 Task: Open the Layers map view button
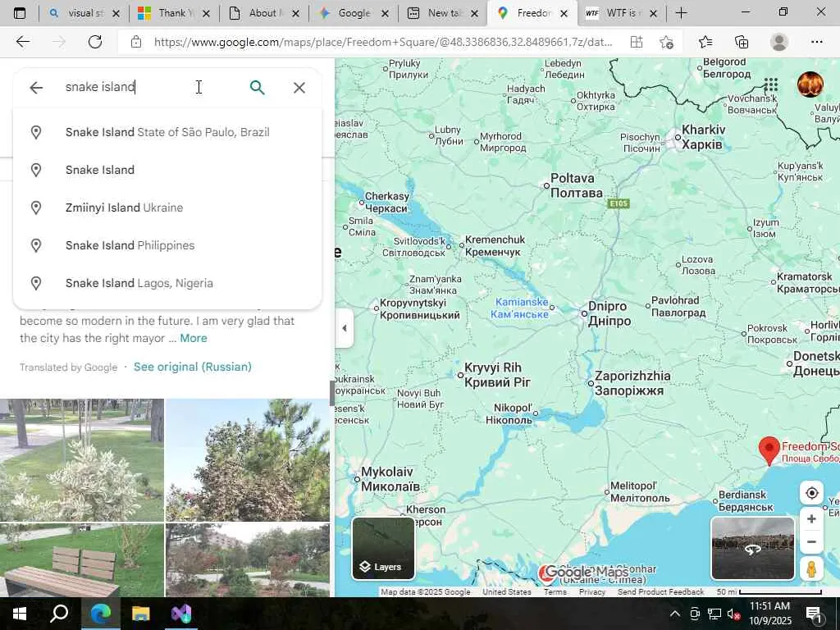(x=383, y=548)
